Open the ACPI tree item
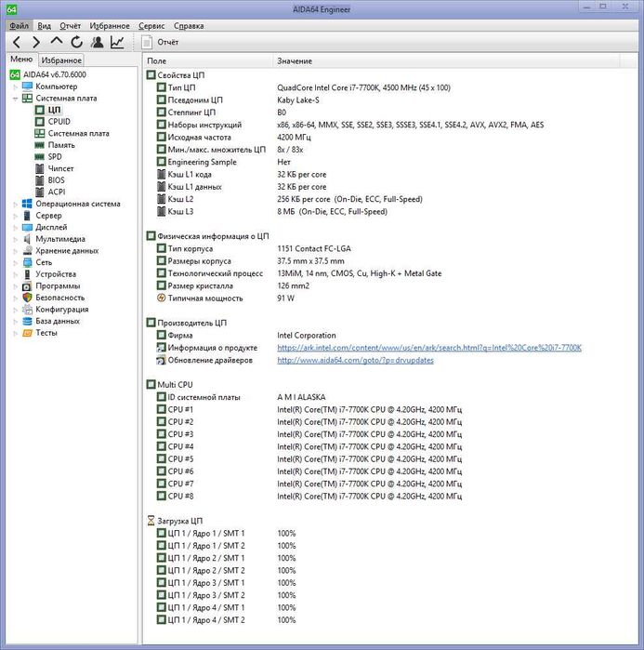 (50, 192)
